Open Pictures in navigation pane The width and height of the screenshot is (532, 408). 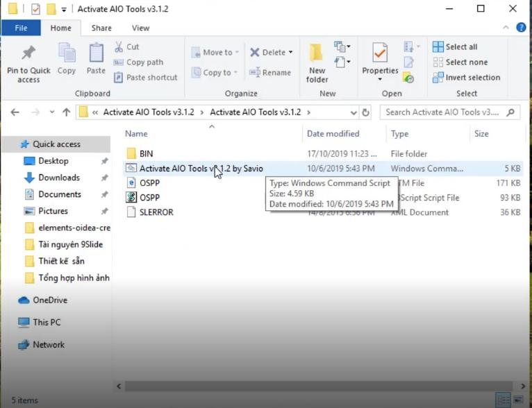(x=53, y=211)
